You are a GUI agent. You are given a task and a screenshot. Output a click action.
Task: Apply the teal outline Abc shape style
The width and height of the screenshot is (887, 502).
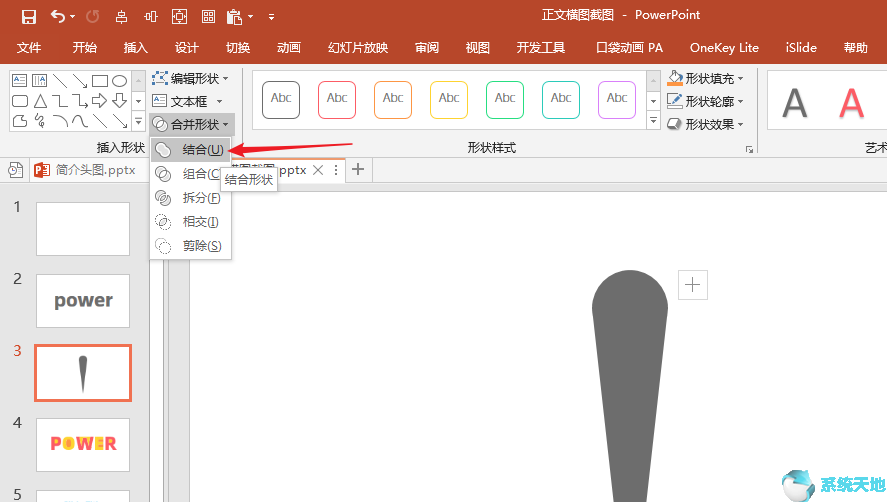tap(561, 100)
